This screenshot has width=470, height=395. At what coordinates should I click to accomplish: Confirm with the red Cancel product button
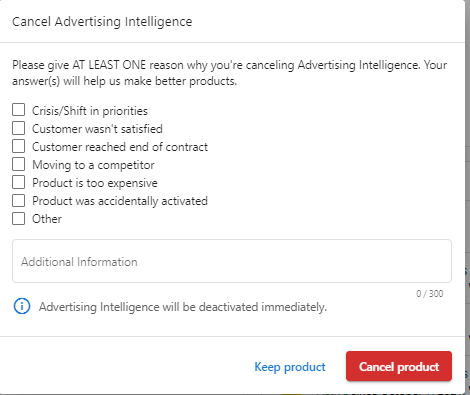pos(399,366)
